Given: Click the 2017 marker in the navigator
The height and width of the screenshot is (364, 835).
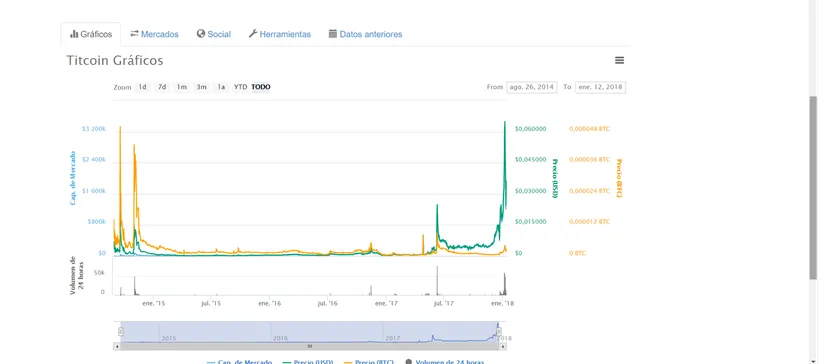Looking at the screenshot, I should click(x=392, y=338).
